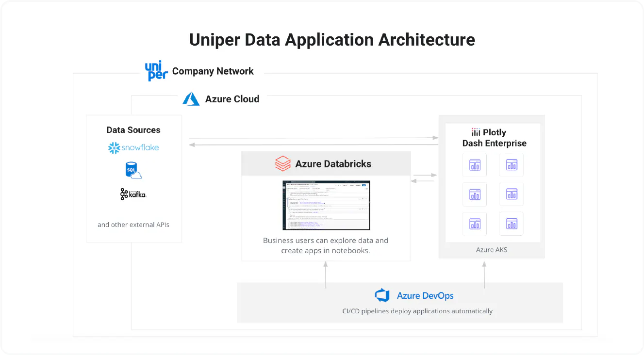Click the "Azure DevOps" label text

coord(425,295)
